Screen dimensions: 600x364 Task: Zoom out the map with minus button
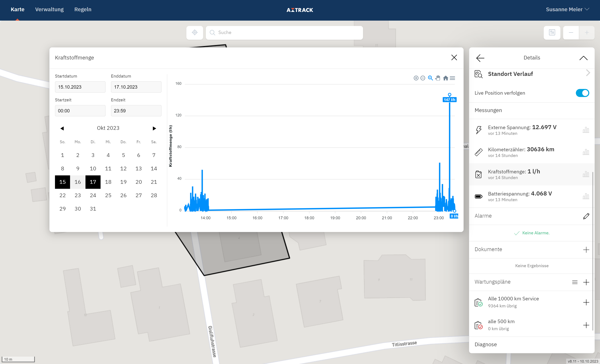tap(571, 32)
